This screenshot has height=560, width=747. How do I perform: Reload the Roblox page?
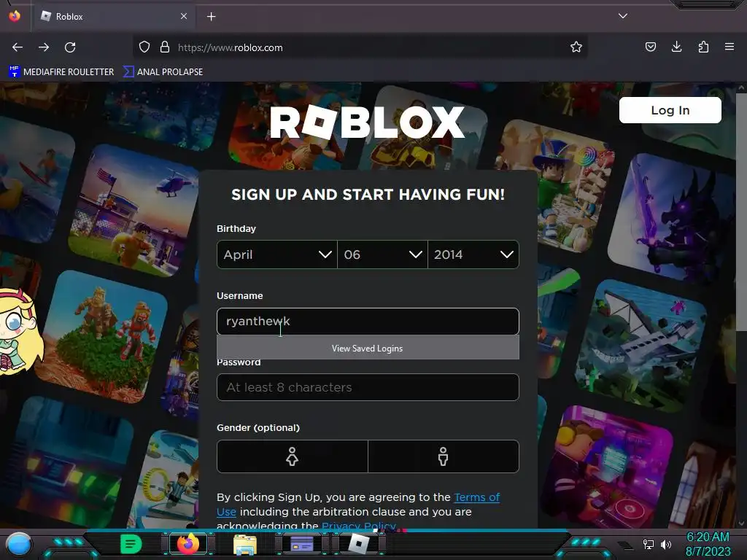[x=70, y=47]
